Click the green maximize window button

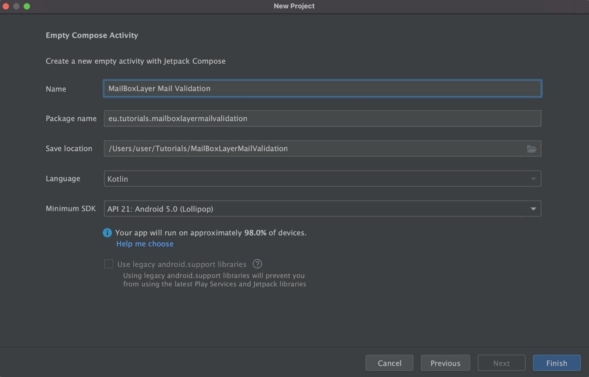point(27,6)
